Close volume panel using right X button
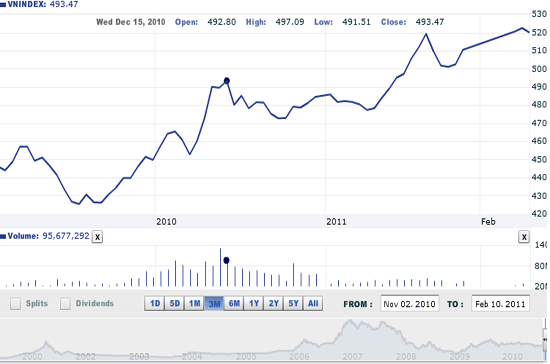550x364 pixels. (524, 237)
